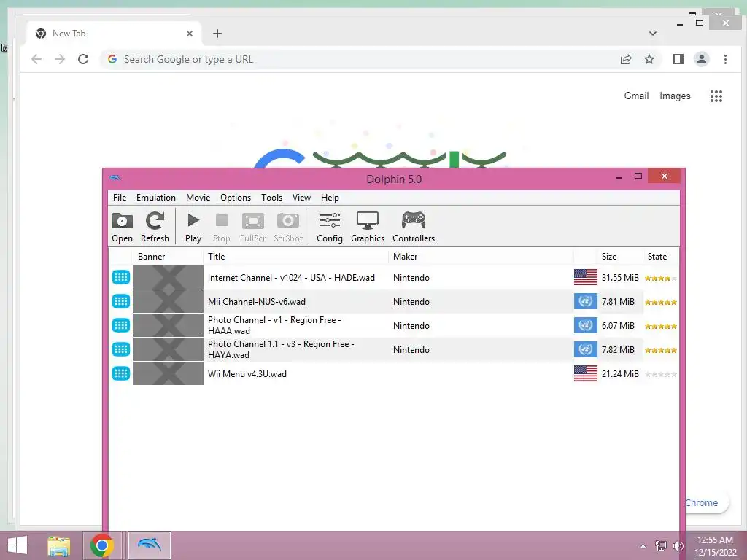The width and height of the screenshot is (747, 560).
Task: Click the USA flag for Wii Menu
Action: point(586,373)
